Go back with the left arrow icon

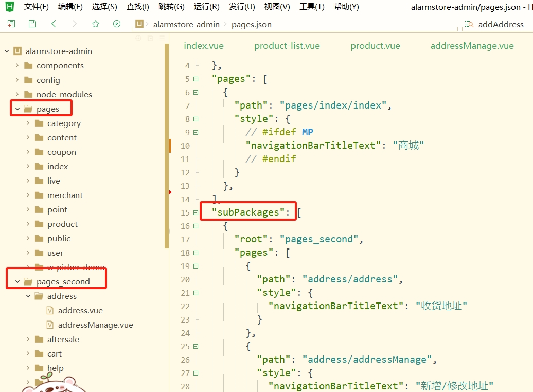point(54,24)
